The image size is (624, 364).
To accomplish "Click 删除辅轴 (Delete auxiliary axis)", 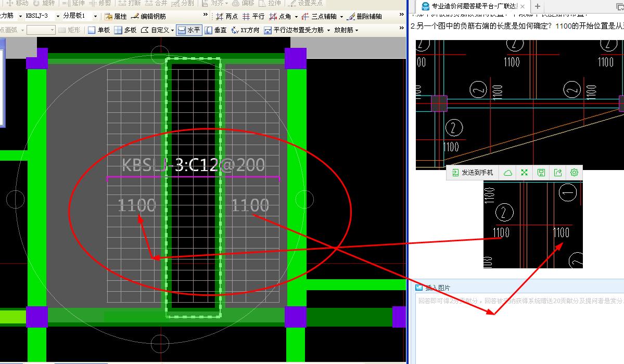I will click(364, 16).
